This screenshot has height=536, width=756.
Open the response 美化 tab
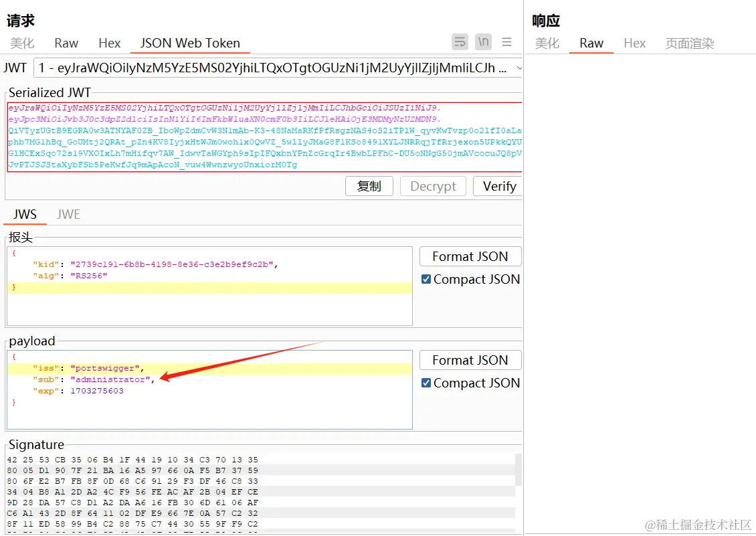(547, 43)
